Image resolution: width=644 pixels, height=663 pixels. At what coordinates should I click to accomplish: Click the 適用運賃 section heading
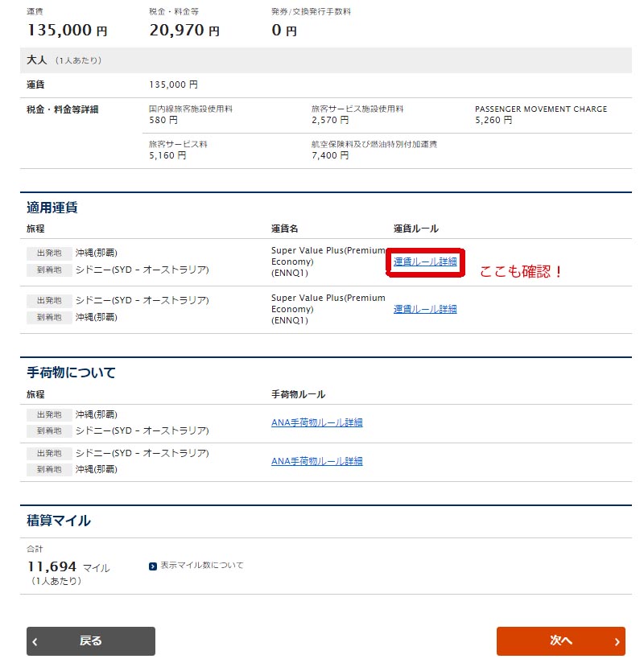tap(52, 208)
